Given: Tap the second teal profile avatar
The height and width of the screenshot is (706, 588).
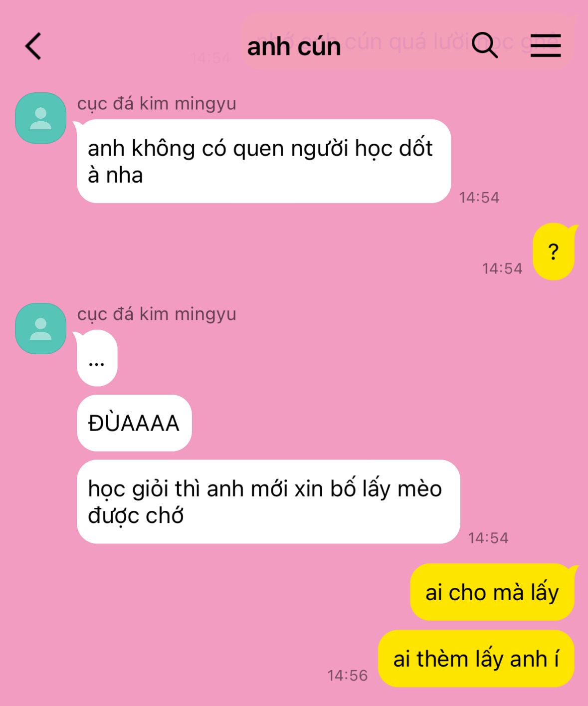Looking at the screenshot, I should (41, 329).
